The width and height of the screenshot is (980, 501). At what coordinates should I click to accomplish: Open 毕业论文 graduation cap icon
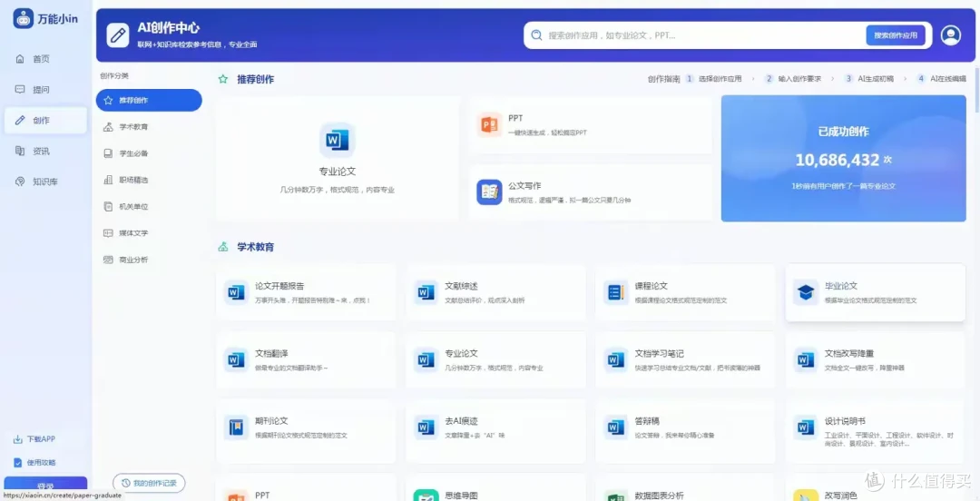[x=805, y=292]
